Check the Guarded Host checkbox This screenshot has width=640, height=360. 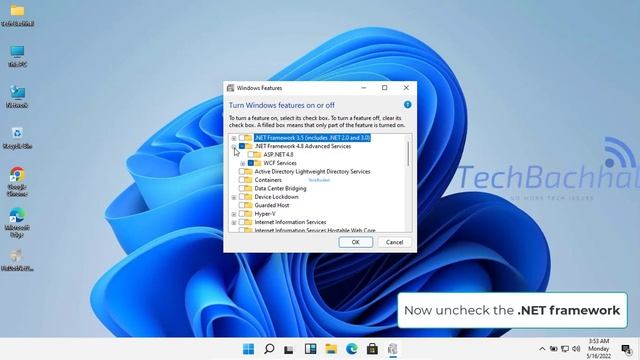(242, 205)
